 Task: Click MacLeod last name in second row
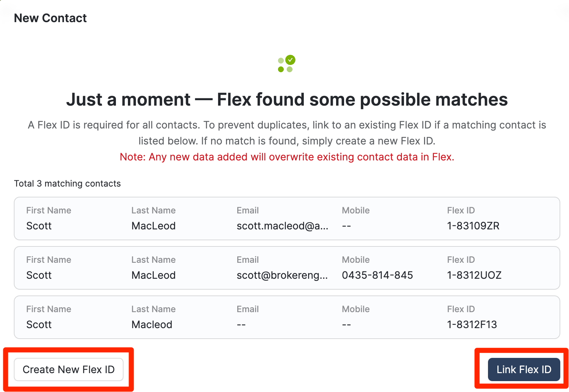point(153,275)
